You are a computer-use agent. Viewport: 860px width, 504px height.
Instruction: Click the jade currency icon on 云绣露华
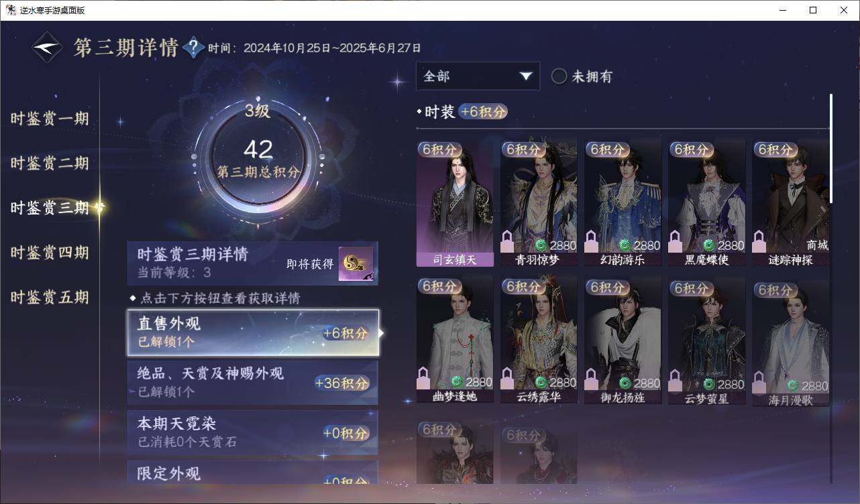(x=541, y=383)
